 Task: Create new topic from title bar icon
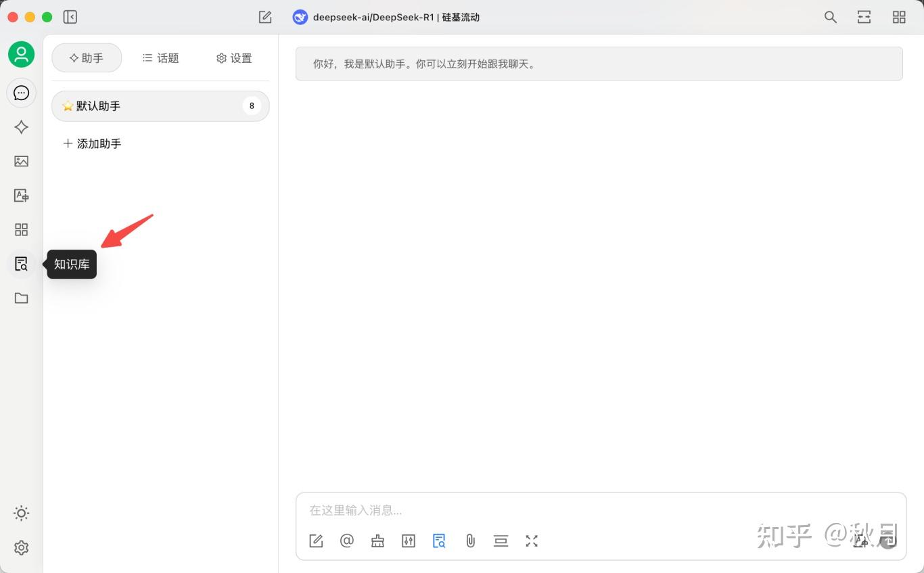click(x=265, y=17)
